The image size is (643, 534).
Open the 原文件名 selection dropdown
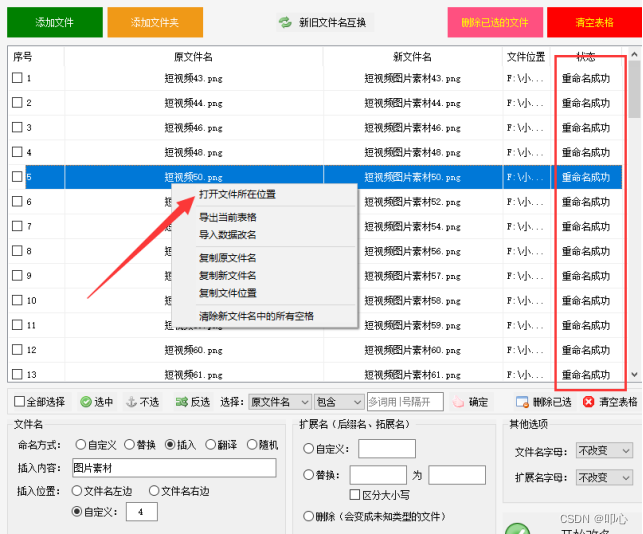pyautogui.click(x=280, y=402)
